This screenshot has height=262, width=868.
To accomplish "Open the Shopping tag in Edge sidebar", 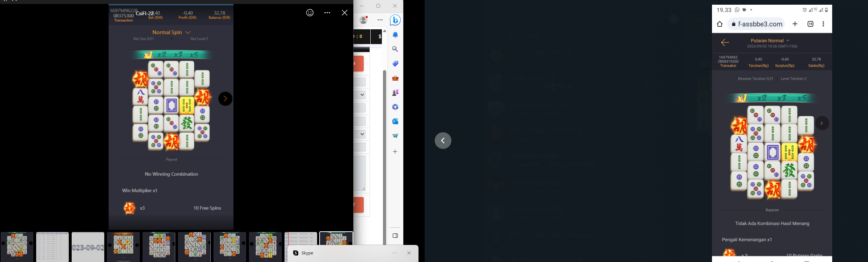I will [395, 64].
